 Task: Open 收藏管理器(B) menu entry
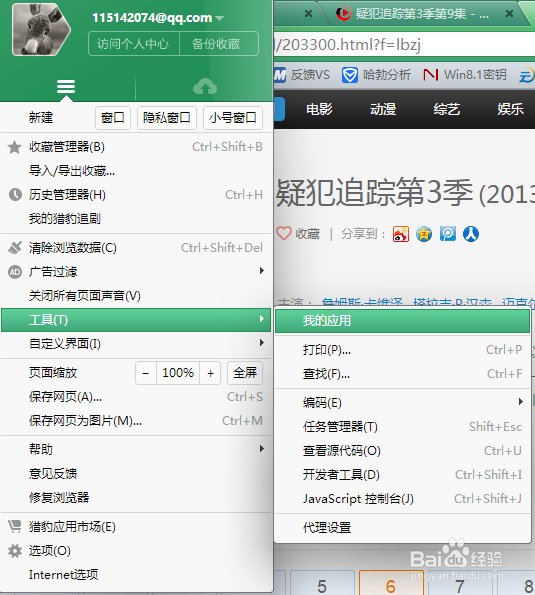point(136,147)
